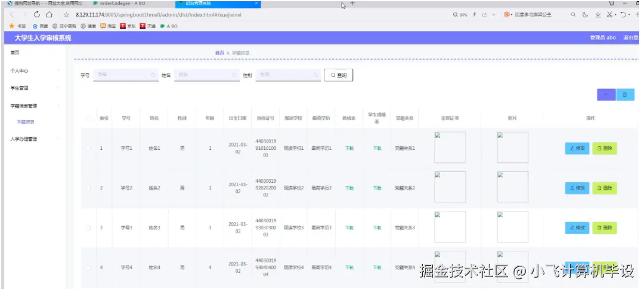Tick the checkbox for row 学号1
644x289 pixels.
coord(88,149)
